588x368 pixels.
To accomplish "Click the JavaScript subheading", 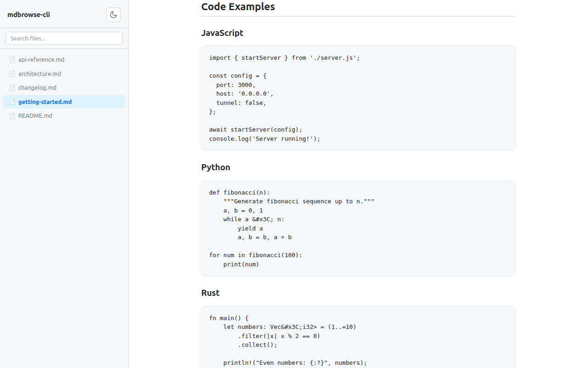I will point(222,33).
